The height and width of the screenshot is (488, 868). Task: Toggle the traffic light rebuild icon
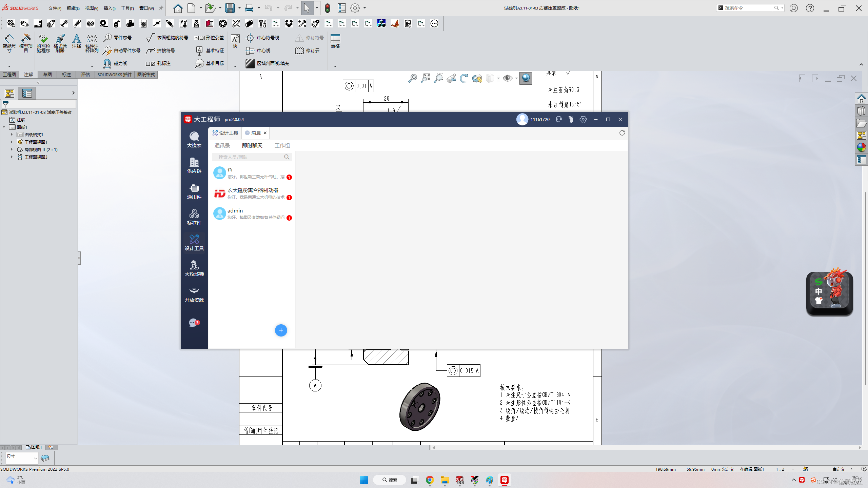(327, 8)
